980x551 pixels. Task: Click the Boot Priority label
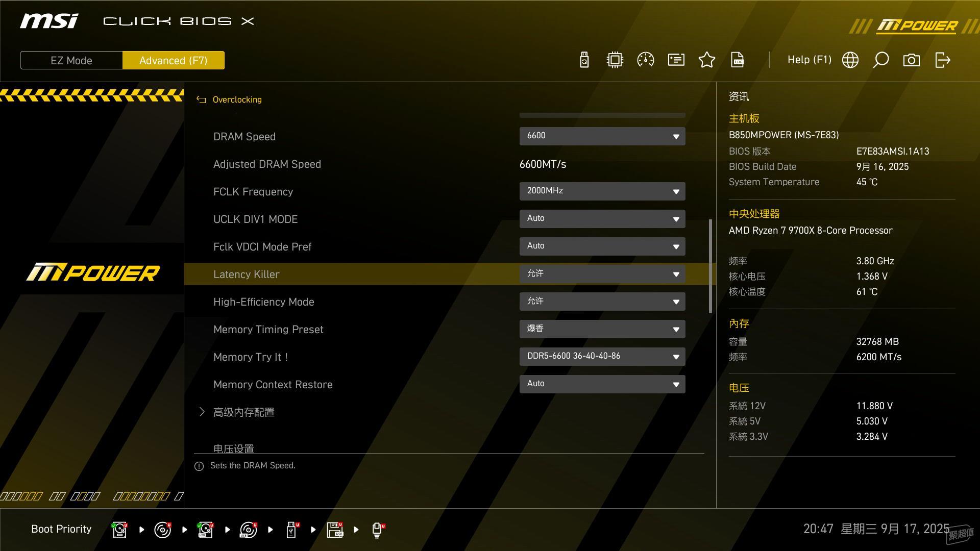(61, 529)
